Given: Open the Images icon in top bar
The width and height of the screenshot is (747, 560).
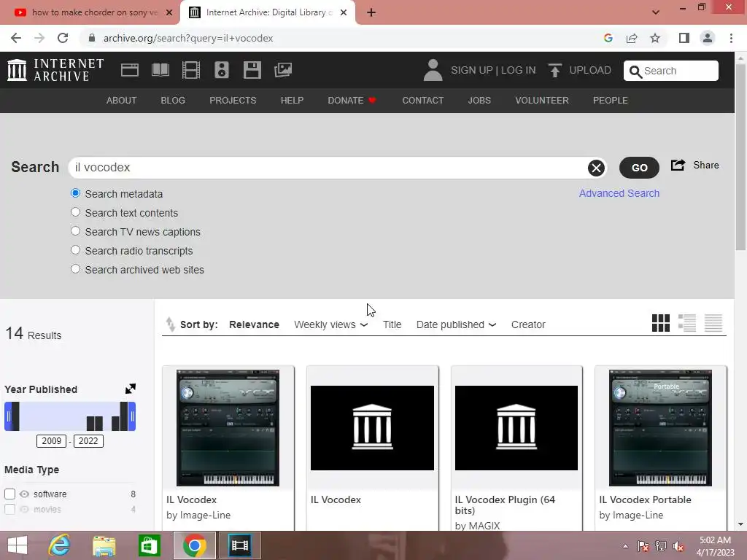Looking at the screenshot, I should pyautogui.click(x=283, y=70).
